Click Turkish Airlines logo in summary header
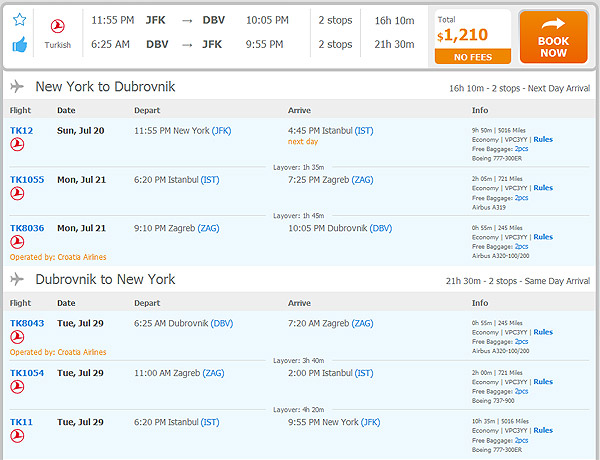600x460 pixels. coord(58,26)
